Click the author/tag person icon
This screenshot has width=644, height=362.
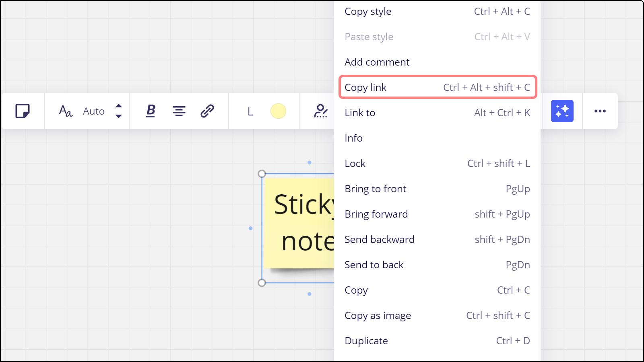320,111
